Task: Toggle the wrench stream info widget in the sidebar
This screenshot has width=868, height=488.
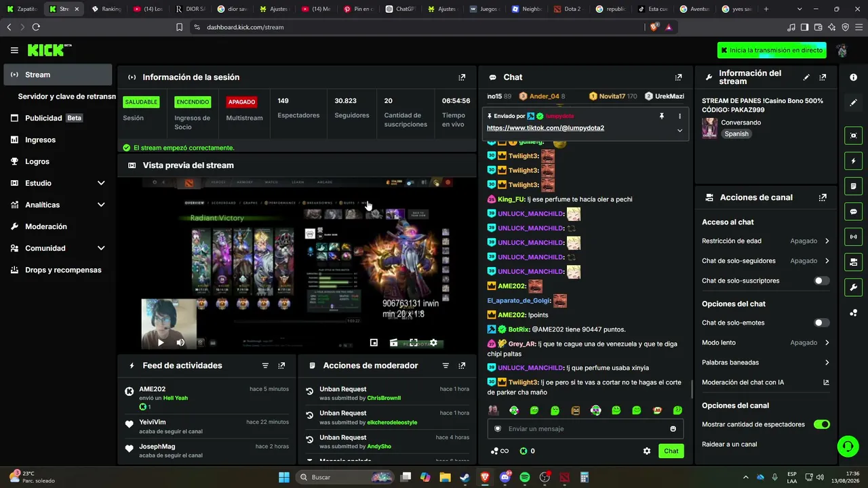Action: tap(853, 287)
